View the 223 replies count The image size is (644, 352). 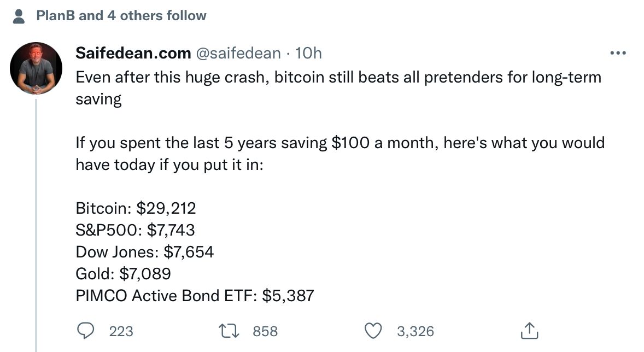pos(121,331)
